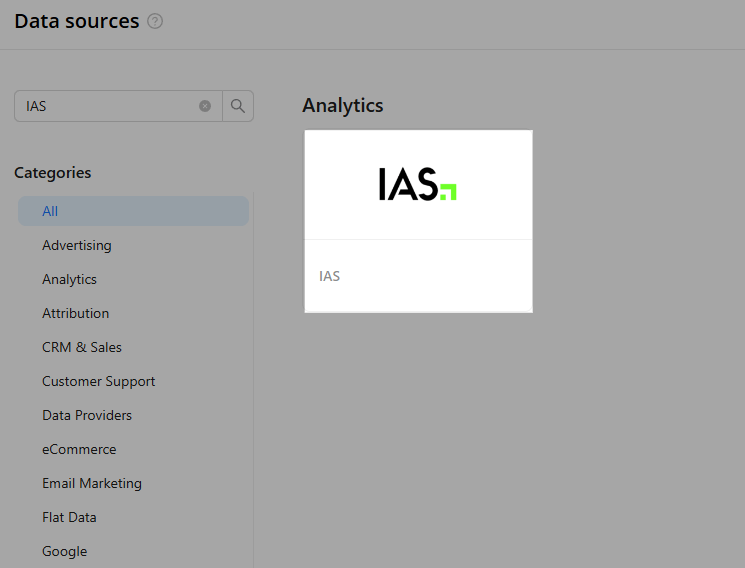
Task: Filter by Advertising category
Action: click(77, 245)
